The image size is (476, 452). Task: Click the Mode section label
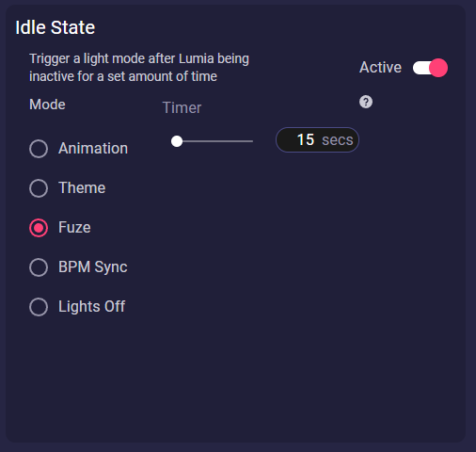click(47, 105)
